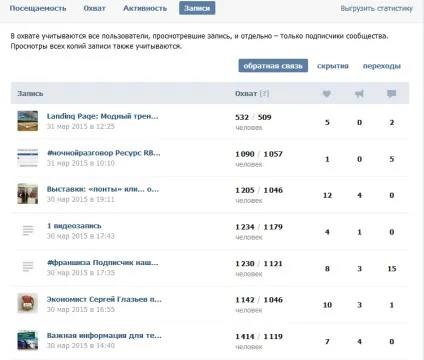Click the date '30 мар 2015 в 16:55'
The width and height of the screenshot is (424, 360).
coord(81,309)
